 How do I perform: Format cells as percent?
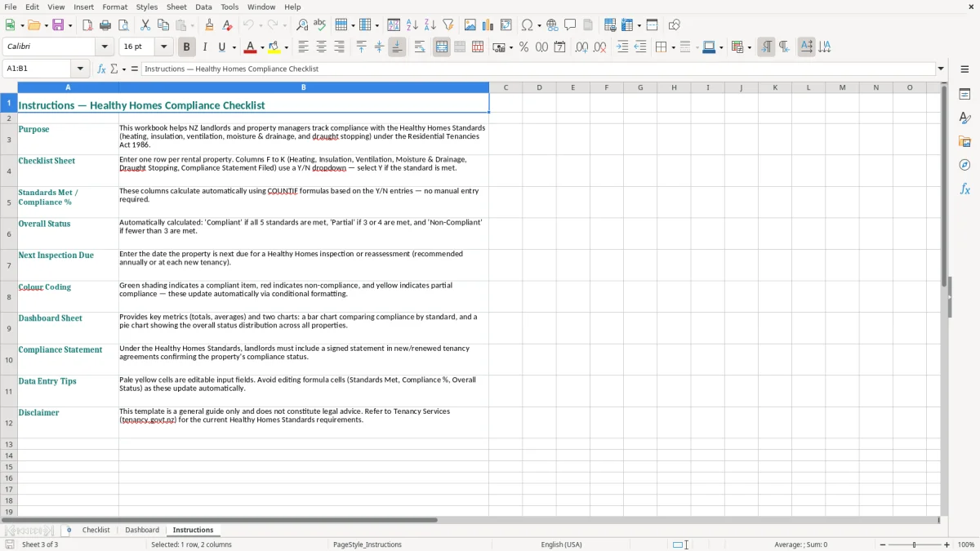point(523,47)
